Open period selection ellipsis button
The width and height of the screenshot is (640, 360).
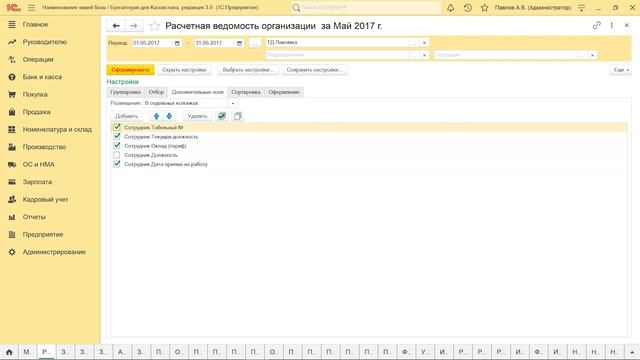point(255,43)
